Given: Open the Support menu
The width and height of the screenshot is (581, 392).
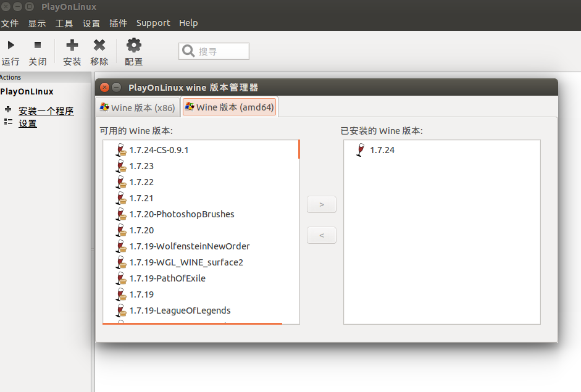Looking at the screenshot, I should [x=153, y=23].
